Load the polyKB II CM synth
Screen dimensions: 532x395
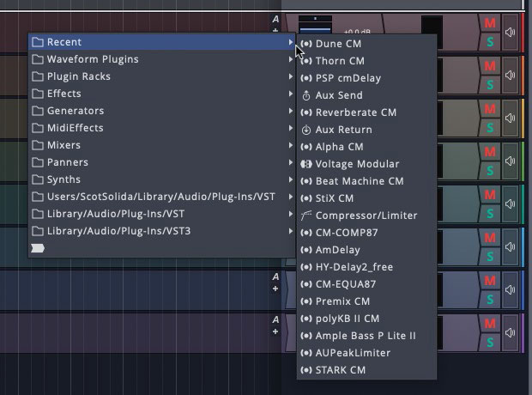click(x=366, y=319)
